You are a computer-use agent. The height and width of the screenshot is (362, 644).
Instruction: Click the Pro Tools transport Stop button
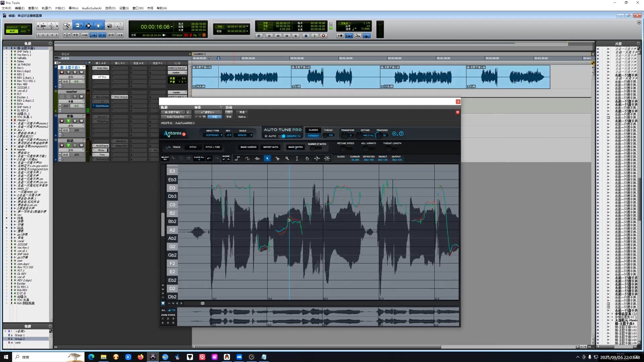click(306, 36)
